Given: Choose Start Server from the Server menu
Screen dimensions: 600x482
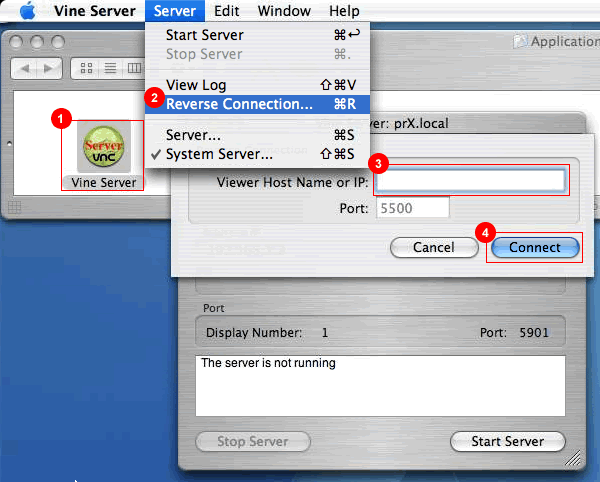Looking at the screenshot, I should click(257, 35).
